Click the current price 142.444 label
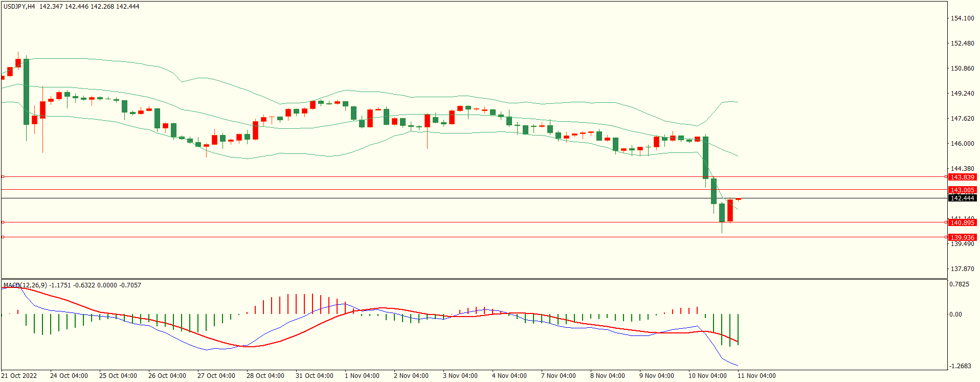 click(x=962, y=198)
